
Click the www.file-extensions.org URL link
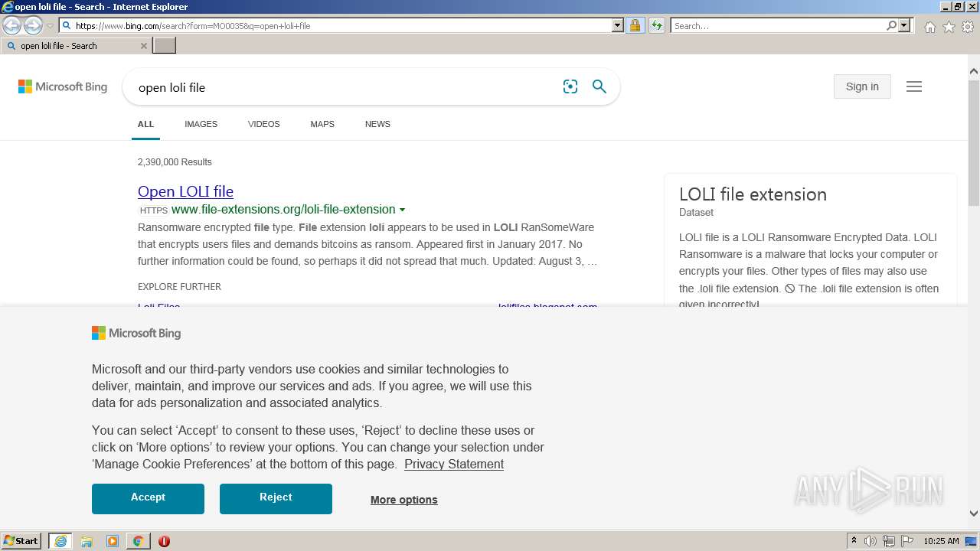(283, 209)
